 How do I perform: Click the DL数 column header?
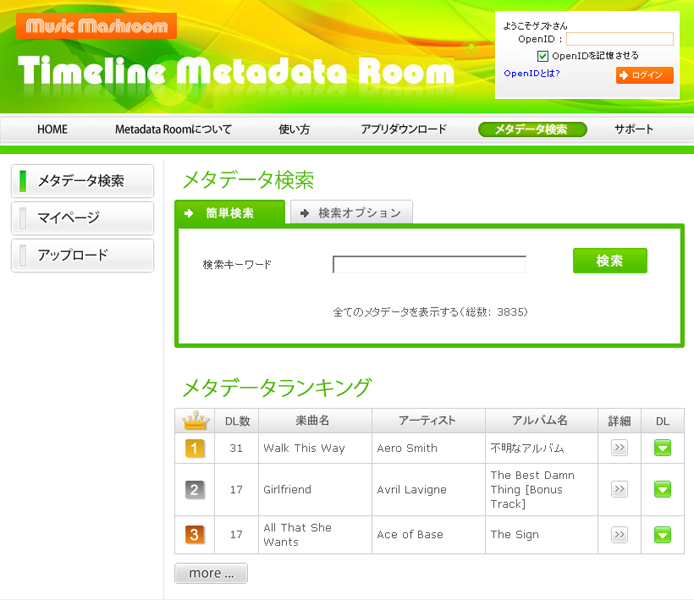tap(237, 421)
